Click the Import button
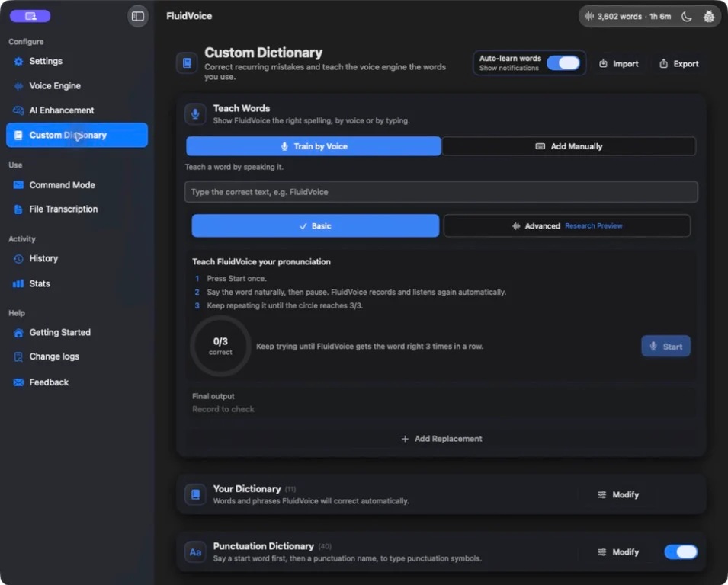This screenshot has width=728, height=585. pos(619,63)
